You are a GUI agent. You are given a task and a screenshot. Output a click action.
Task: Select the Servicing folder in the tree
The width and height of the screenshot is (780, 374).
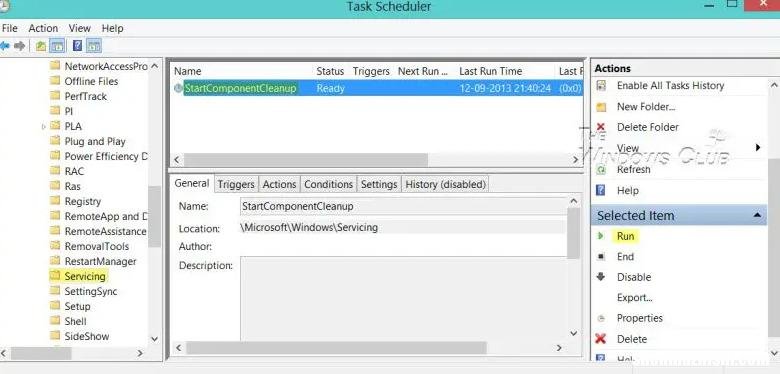[85, 277]
